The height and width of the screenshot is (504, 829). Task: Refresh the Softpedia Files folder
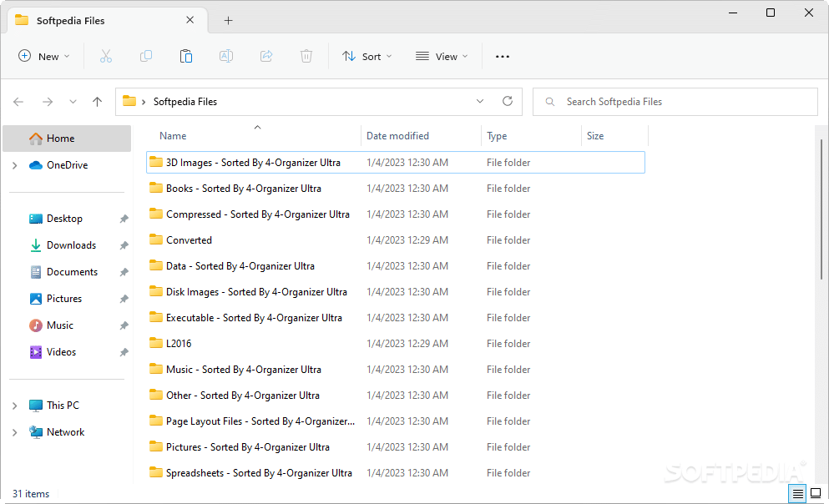tap(508, 102)
